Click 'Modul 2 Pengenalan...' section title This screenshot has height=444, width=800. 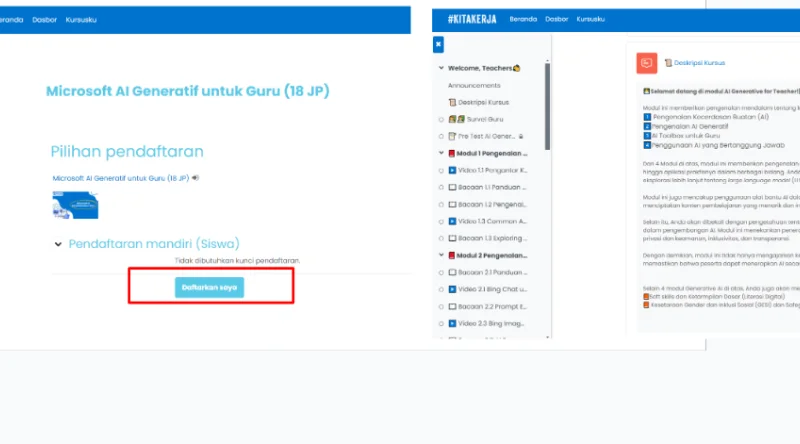point(492,255)
